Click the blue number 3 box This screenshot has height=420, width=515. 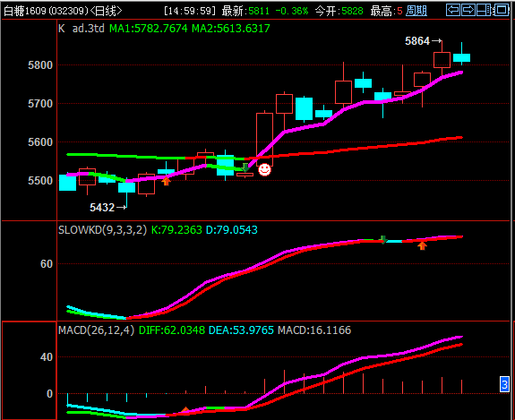[504, 384]
